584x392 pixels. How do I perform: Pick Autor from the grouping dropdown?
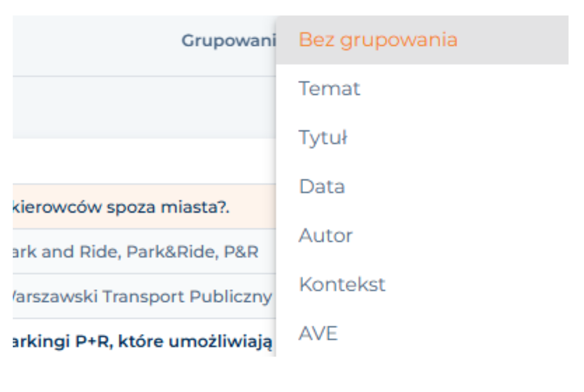(326, 236)
